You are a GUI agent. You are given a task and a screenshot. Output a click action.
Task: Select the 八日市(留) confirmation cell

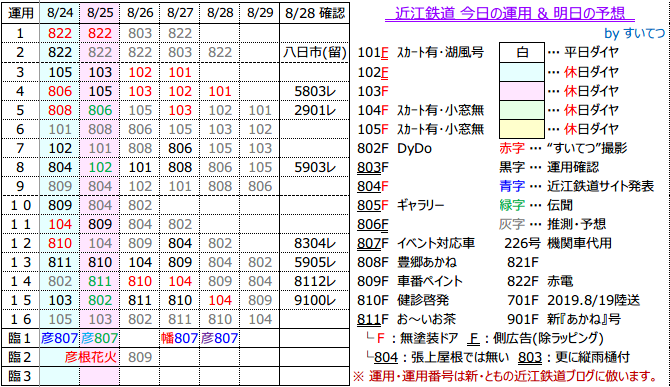tap(314, 53)
